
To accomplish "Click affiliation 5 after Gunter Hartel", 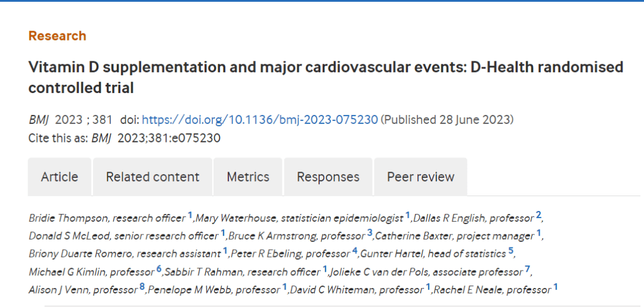I will pos(511,251).
